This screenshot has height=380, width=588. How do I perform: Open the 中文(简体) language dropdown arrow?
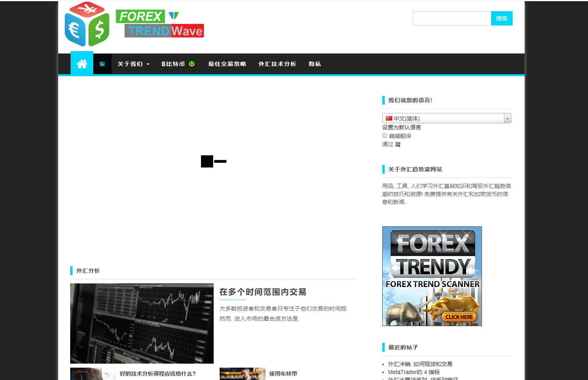tap(507, 119)
